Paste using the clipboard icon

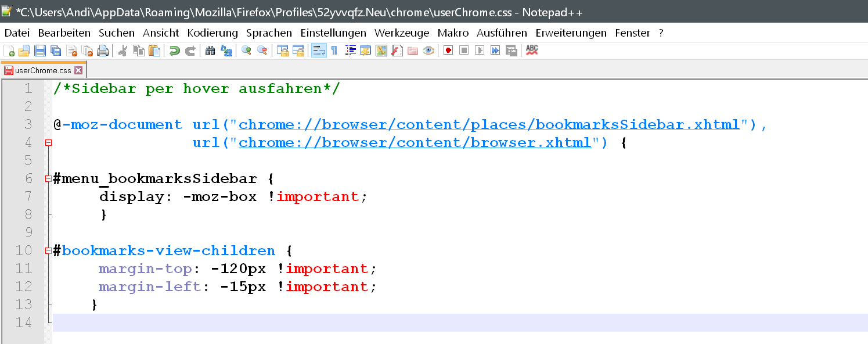coord(154,51)
